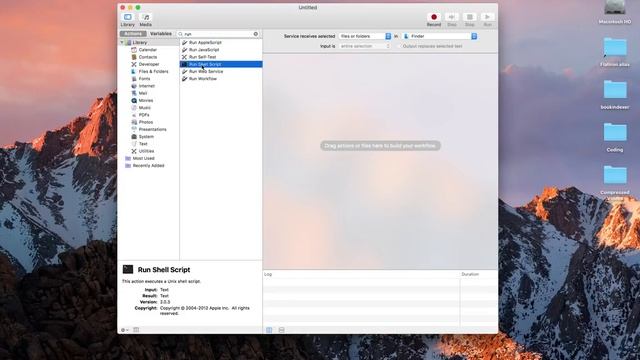Open the bookindexer desktop folder
The width and height of the screenshot is (640, 360).
615,95
